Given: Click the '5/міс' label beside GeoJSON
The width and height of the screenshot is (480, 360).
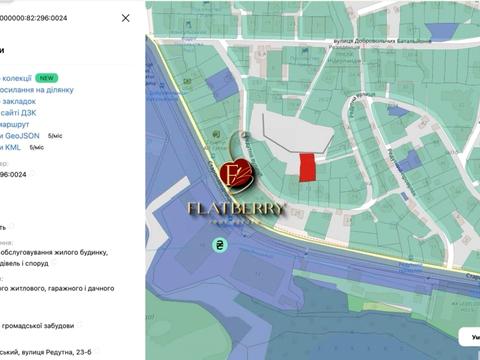Looking at the screenshot, I should 55,136.
